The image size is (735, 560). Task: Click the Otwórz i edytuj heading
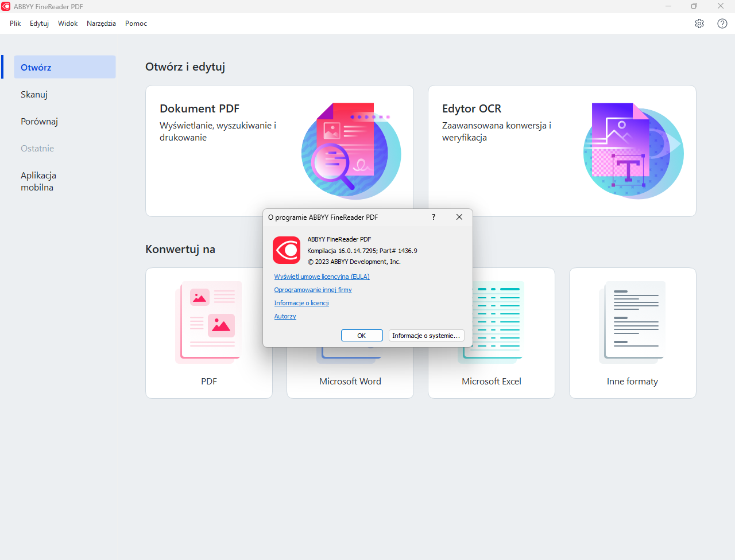pyautogui.click(x=185, y=67)
